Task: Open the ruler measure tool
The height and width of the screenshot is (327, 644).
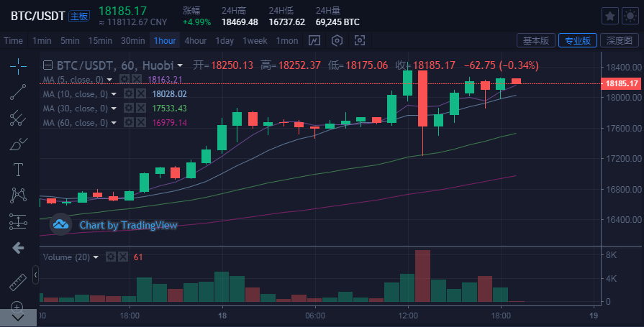Action: tap(18, 282)
